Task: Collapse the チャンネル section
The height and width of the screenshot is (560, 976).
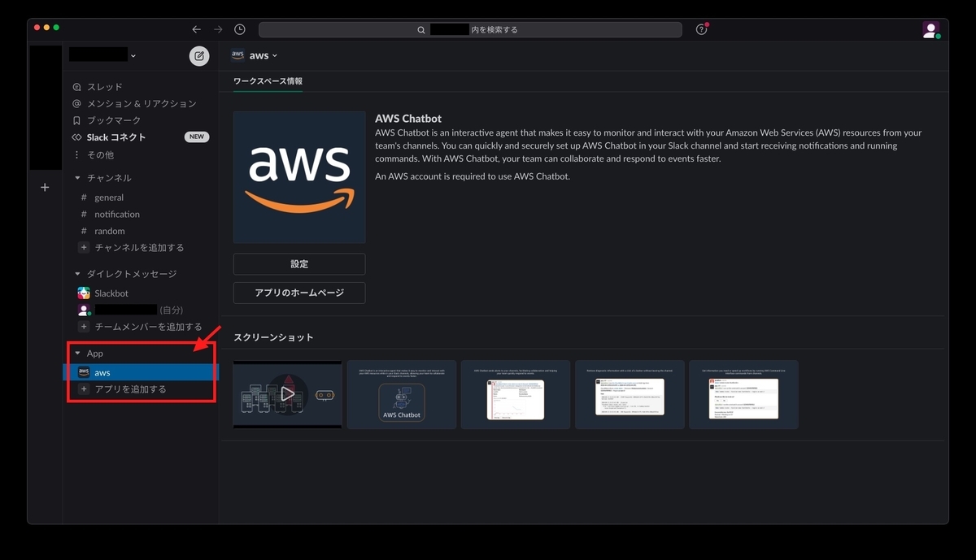Action: click(78, 178)
